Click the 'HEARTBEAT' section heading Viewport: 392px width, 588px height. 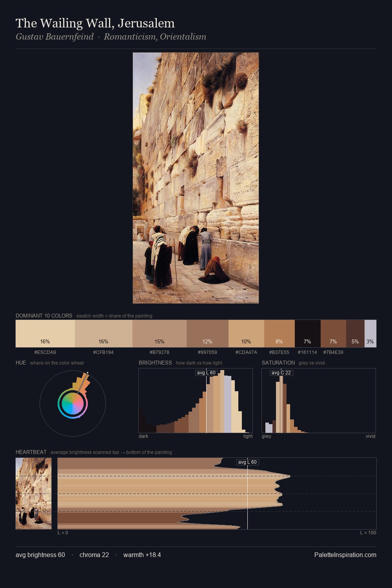pos(31,452)
